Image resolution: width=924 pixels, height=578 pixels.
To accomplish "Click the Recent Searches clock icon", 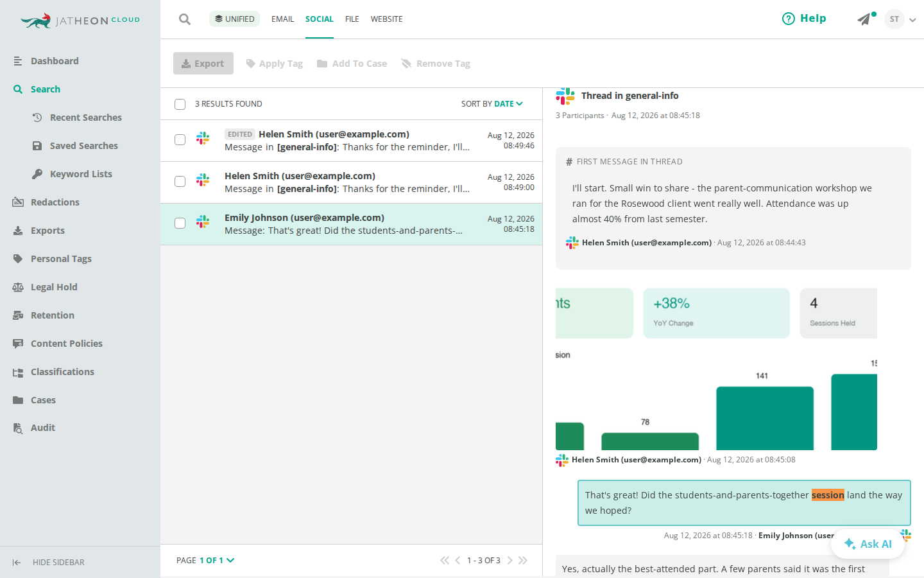I will 37,118.
